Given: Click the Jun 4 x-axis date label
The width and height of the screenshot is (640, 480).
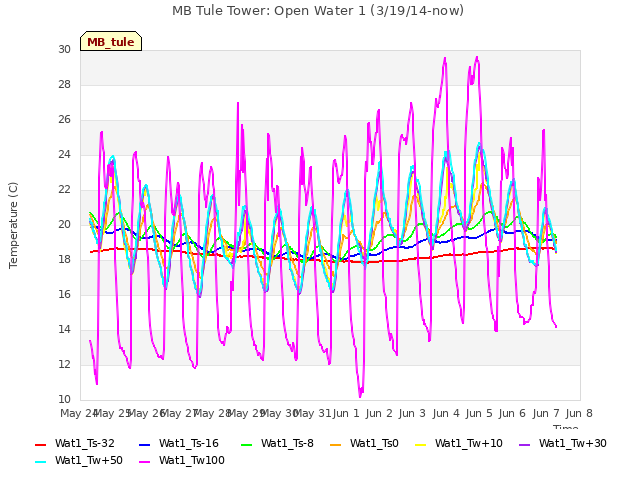Looking at the screenshot, I should (446, 413).
